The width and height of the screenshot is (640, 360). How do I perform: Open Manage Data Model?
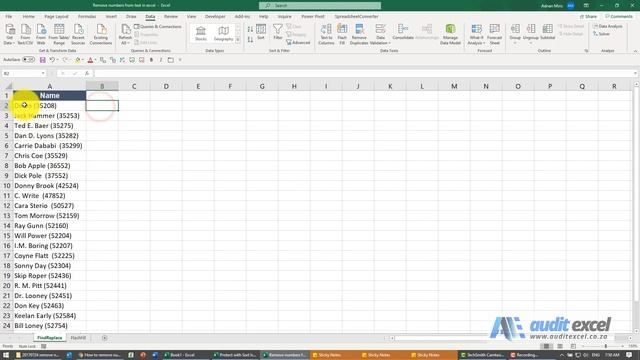coord(450,34)
